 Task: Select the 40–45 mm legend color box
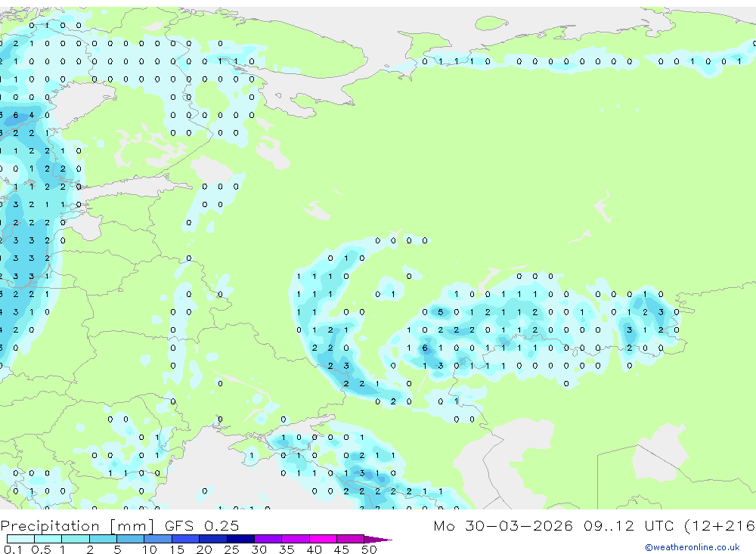click(x=323, y=539)
